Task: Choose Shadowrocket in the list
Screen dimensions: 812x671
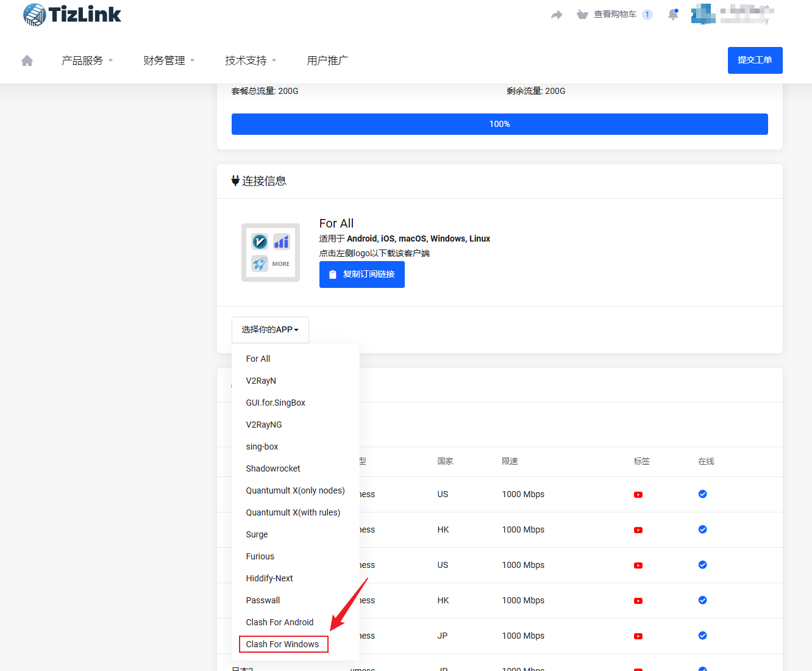Action: point(296,468)
